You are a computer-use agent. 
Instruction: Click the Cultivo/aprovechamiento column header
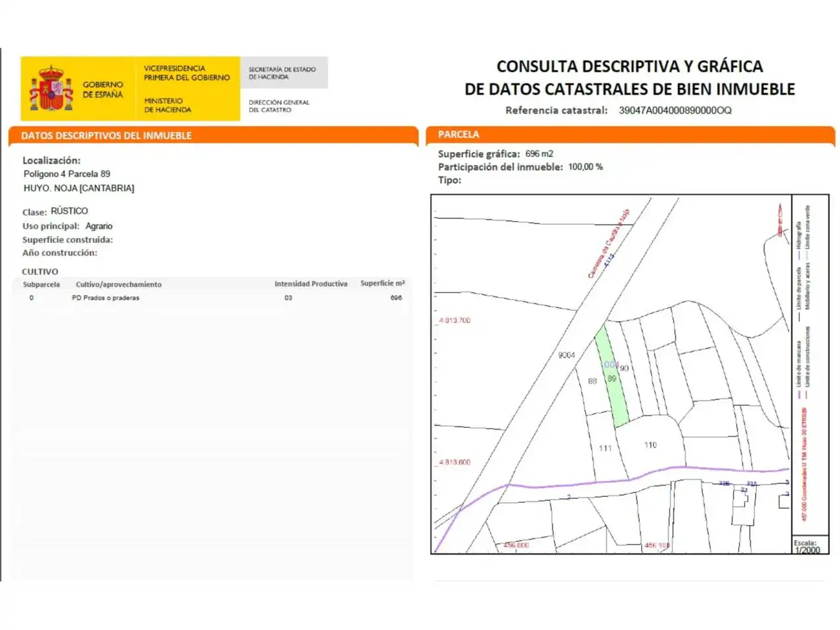119,285
